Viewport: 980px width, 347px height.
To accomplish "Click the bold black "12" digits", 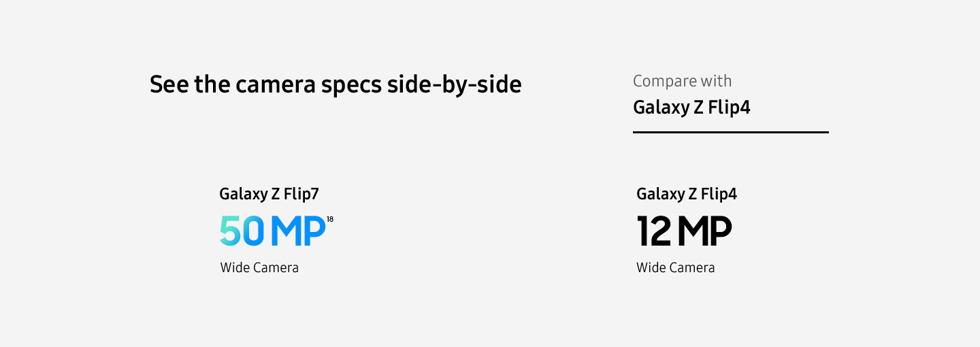I will [x=654, y=231].
